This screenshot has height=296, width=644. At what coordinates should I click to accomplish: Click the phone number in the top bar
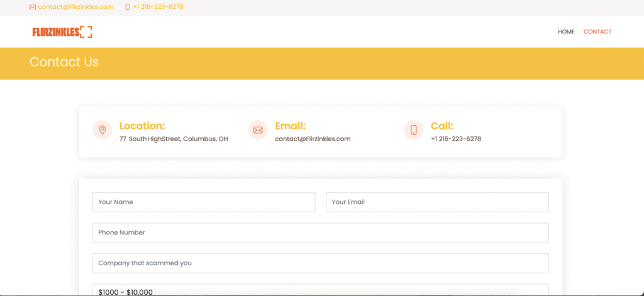tap(158, 7)
